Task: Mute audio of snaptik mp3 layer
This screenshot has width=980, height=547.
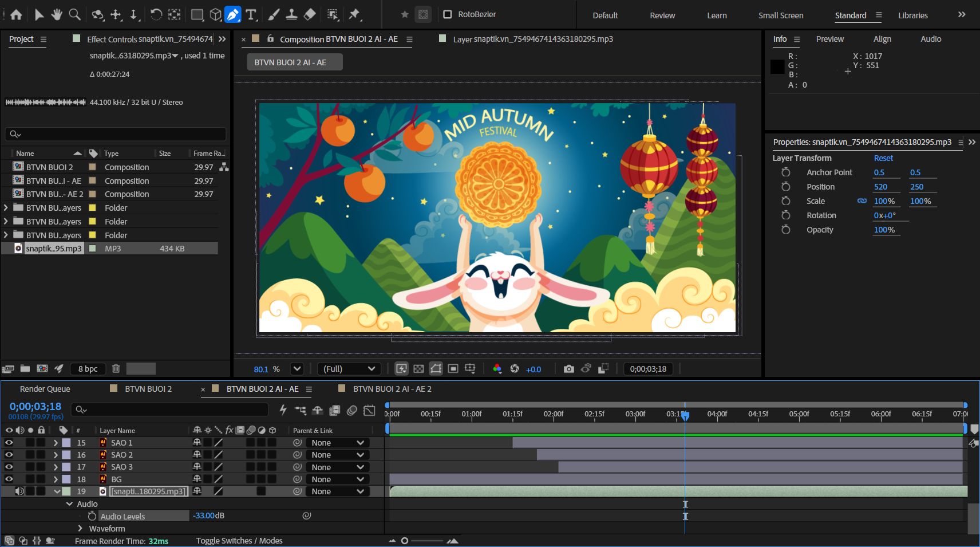Action: 19,491
